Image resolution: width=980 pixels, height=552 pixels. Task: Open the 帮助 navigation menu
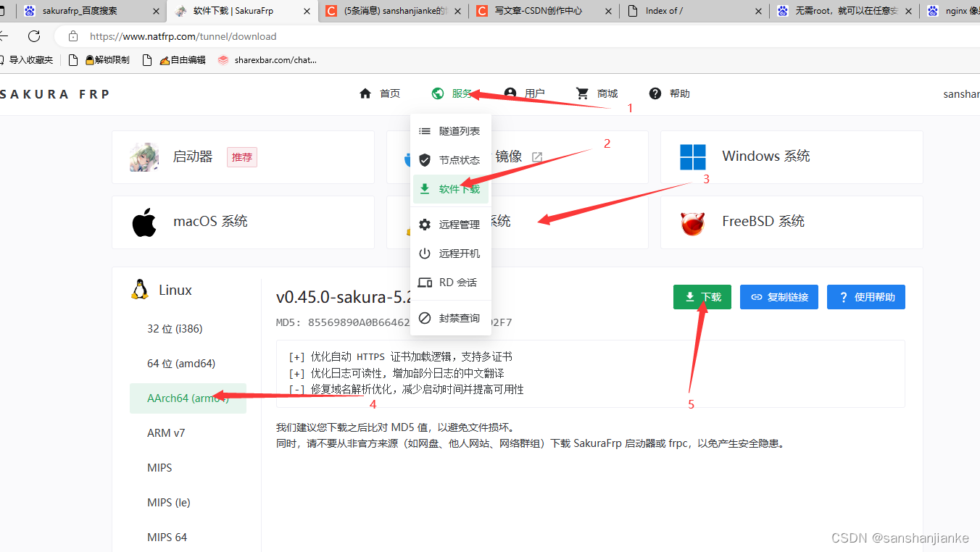(670, 93)
